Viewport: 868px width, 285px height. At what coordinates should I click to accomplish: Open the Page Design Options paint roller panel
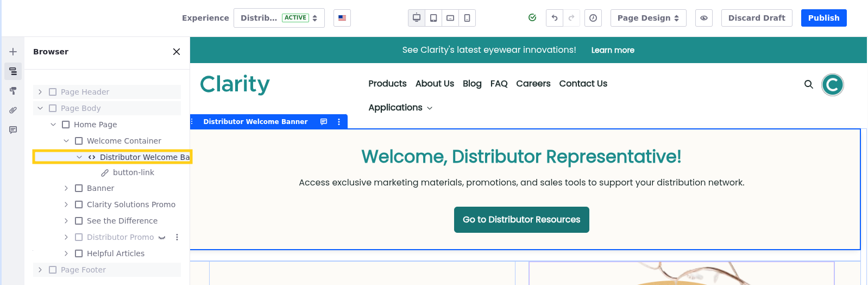pyautogui.click(x=13, y=91)
